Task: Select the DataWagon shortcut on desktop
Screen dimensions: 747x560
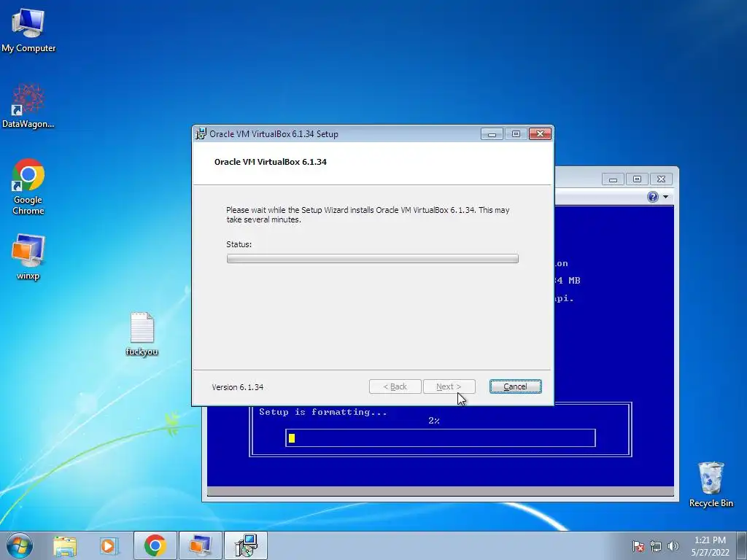Action: (x=28, y=106)
